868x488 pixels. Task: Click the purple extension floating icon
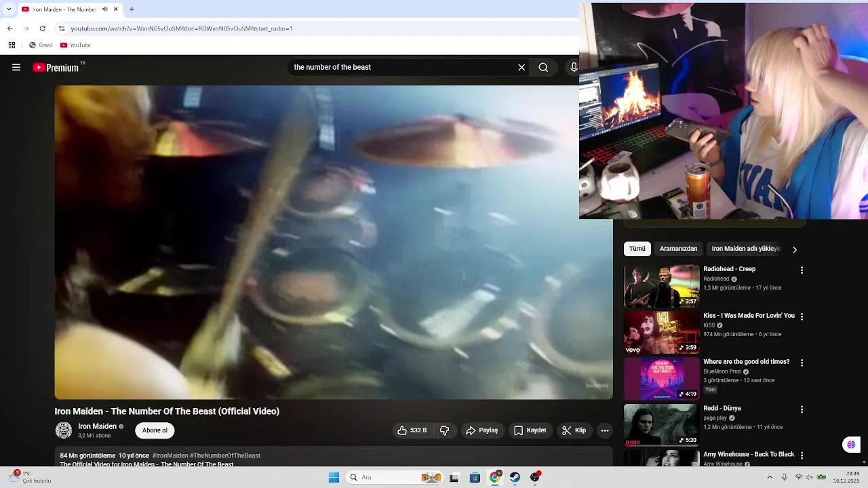click(x=851, y=445)
